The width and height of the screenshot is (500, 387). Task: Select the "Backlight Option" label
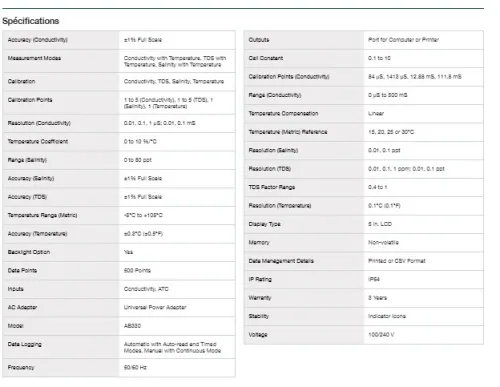pos(29,252)
